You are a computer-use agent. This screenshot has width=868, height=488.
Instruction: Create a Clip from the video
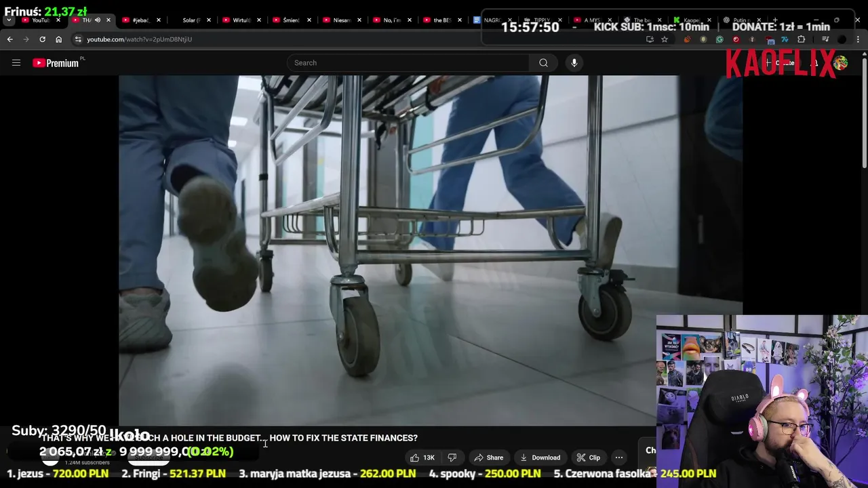pos(588,457)
